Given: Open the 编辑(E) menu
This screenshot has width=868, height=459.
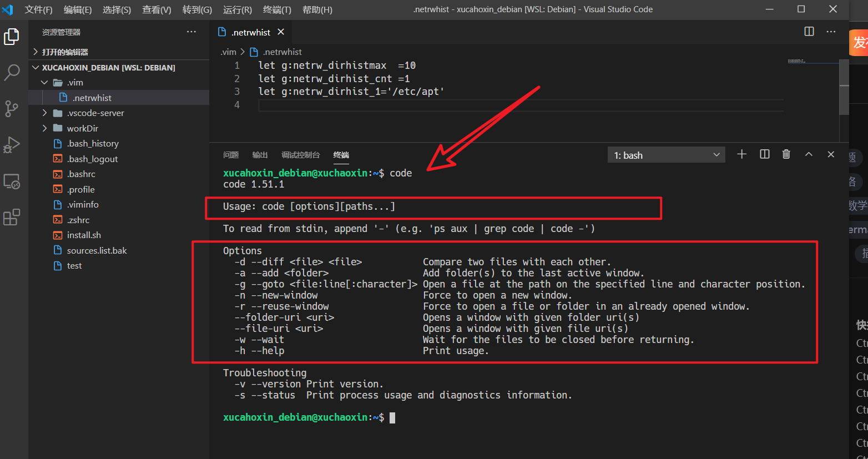Looking at the screenshot, I should click(78, 9).
